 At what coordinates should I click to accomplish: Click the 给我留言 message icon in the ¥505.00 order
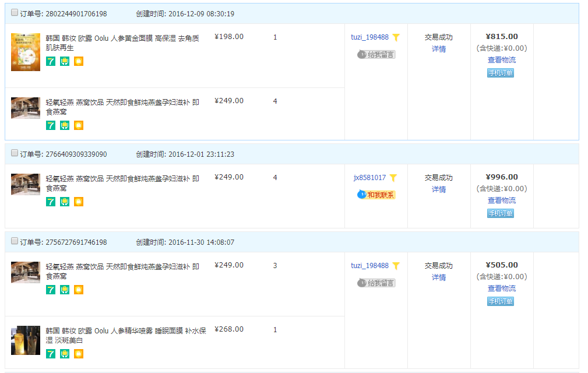[376, 283]
